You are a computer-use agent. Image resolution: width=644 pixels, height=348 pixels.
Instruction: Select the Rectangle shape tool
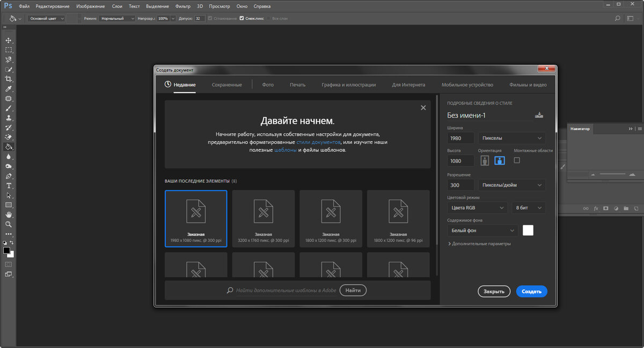[x=9, y=205]
